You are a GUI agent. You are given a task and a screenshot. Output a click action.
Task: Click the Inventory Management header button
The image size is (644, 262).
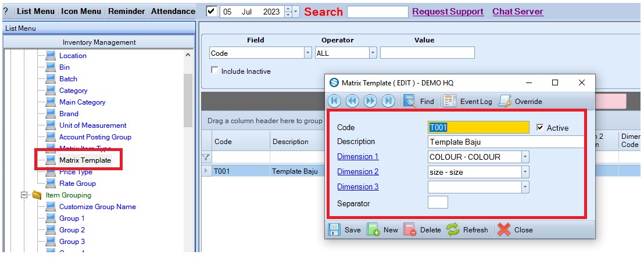[x=99, y=42]
